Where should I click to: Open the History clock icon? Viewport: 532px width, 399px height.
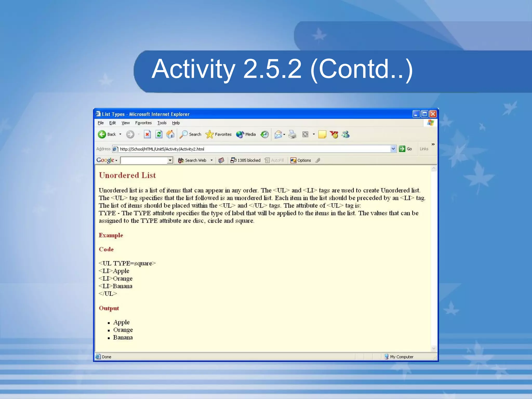pyautogui.click(x=264, y=134)
